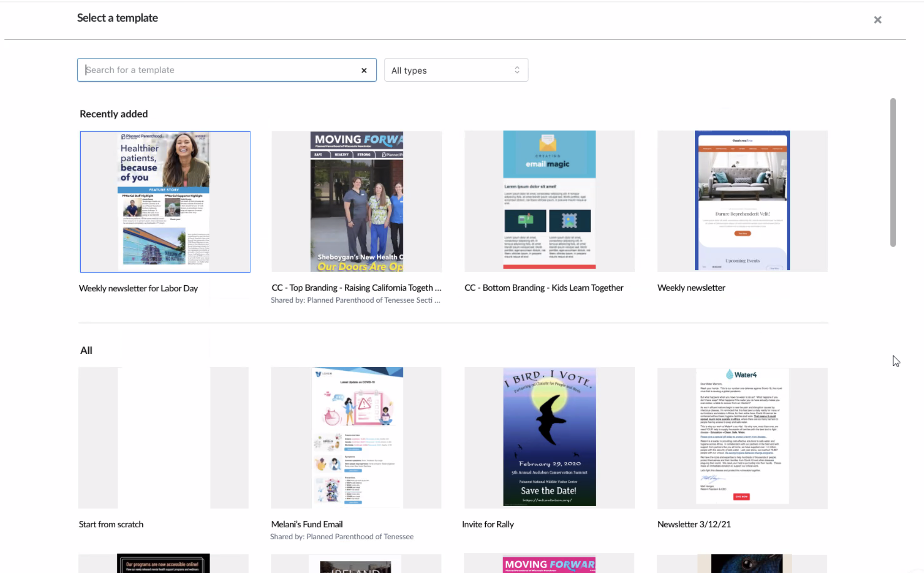Click the close (×) icon on dialog
Viewport: 924px width, 573px height.
(878, 19)
